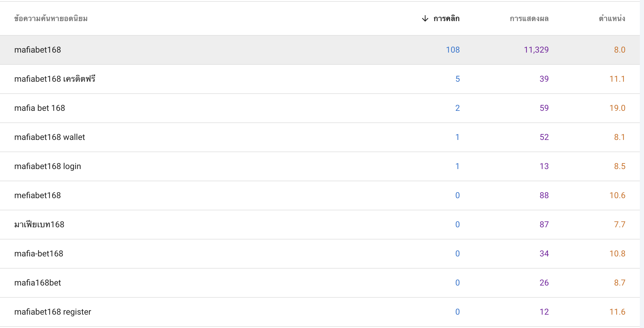
Task: Click impressions value 52 for wallet
Action: tap(544, 137)
